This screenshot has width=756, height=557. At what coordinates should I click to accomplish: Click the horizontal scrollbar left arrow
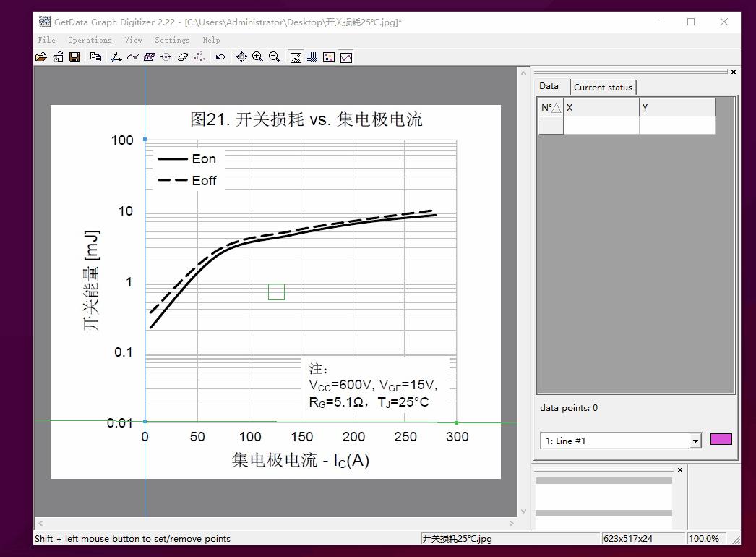(x=40, y=523)
